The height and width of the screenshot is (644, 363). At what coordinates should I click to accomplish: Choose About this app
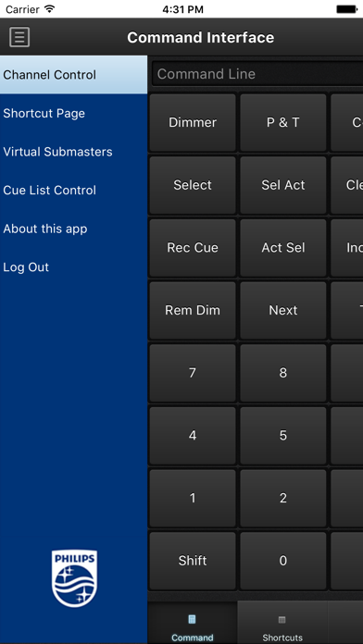(73, 229)
